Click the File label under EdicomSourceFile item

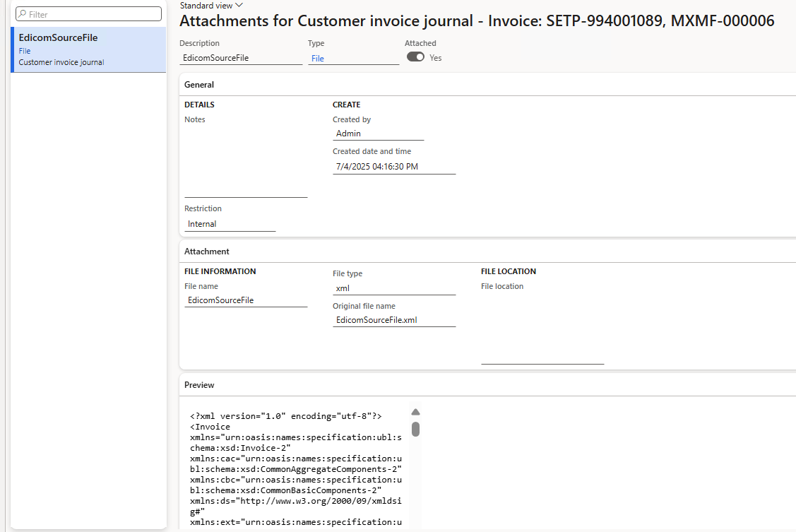pyautogui.click(x=24, y=51)
